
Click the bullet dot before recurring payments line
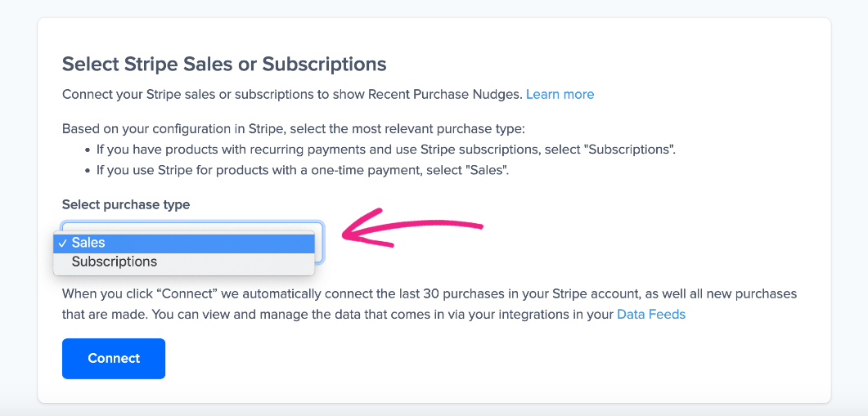88,150
